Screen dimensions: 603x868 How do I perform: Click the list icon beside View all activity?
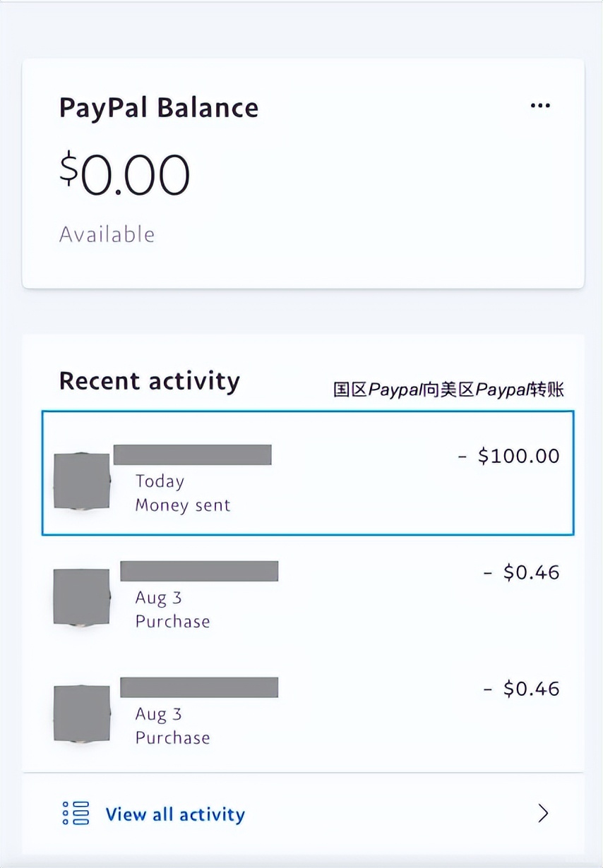point(76,814)
